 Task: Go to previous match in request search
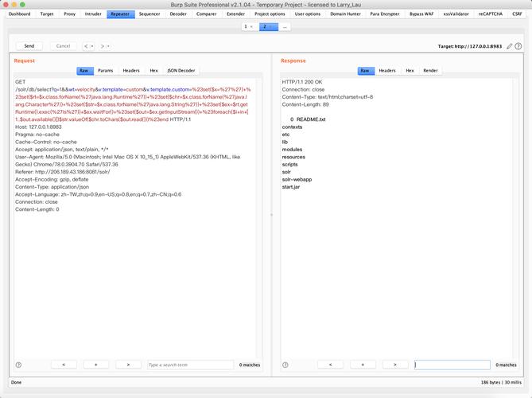point(64,365)
